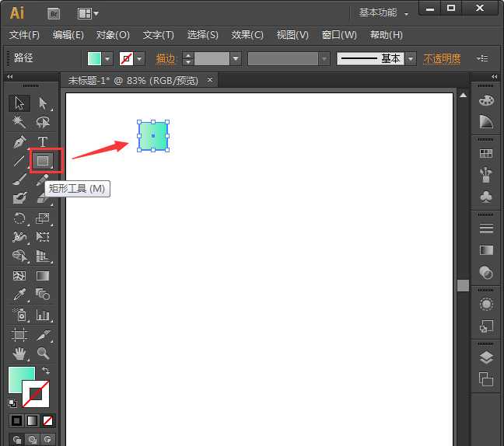504x446 pixels.
Task: Click the green fill color swatch in toolbox
Action: pyautogui.click(x=19, y=379)
